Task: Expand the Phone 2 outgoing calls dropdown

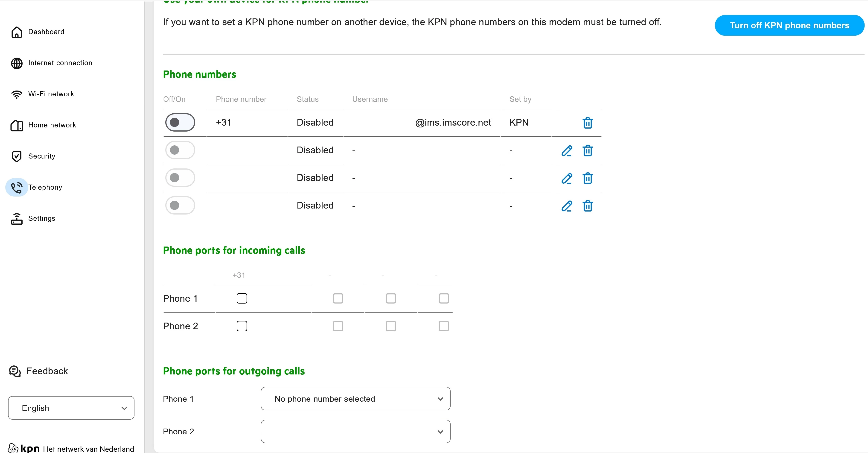Action: [355, 431]
